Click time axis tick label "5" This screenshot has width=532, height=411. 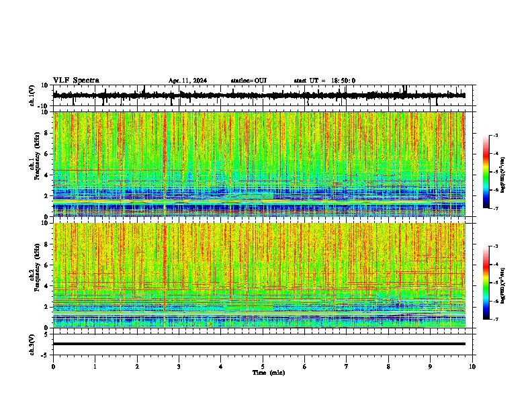(263, 367)
